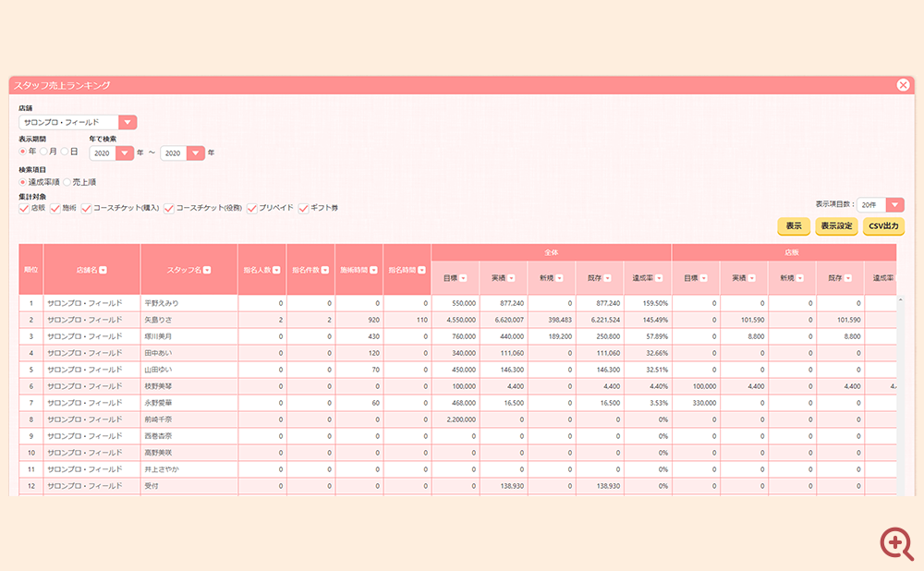924x571 pixels.
Task: Select staff name 枝野美琴
Action: pyautogui.click(x=159, y=386)
